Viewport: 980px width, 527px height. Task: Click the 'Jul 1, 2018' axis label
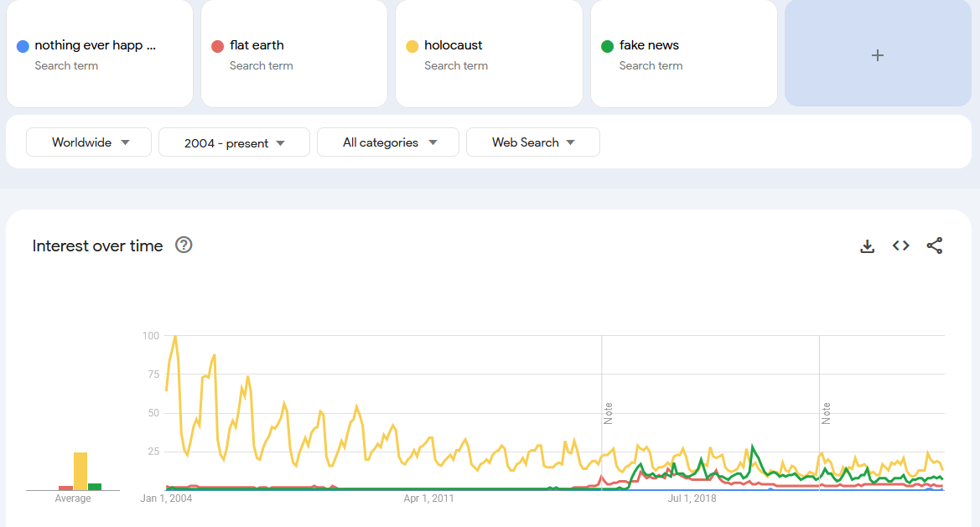692,499
